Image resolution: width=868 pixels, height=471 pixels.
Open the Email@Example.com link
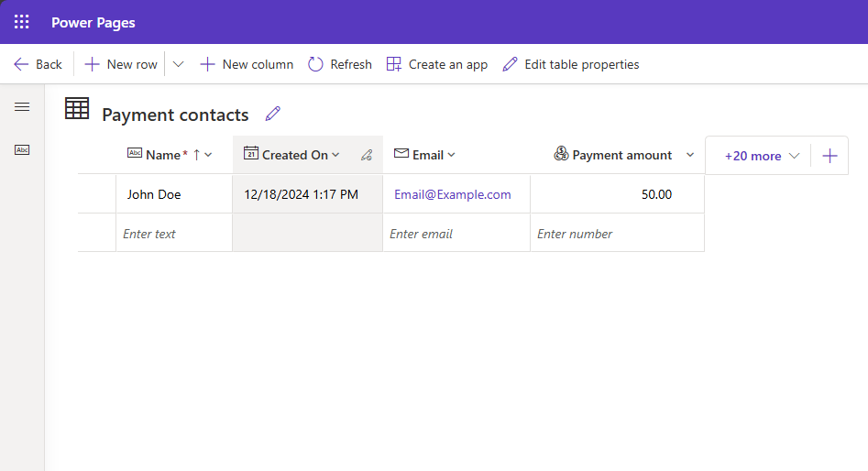[453, 194]
